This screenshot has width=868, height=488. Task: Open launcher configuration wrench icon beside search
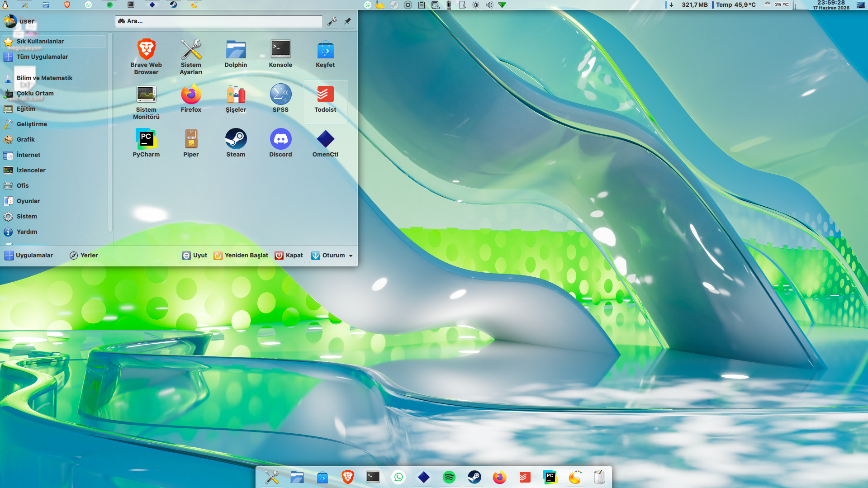[x=332, y=21]
